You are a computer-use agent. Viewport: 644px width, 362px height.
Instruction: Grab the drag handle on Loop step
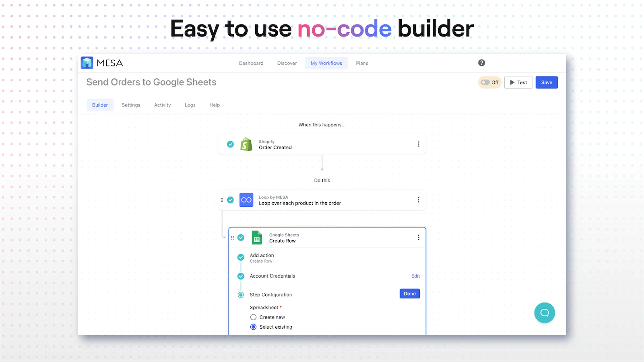pos(222,200)
